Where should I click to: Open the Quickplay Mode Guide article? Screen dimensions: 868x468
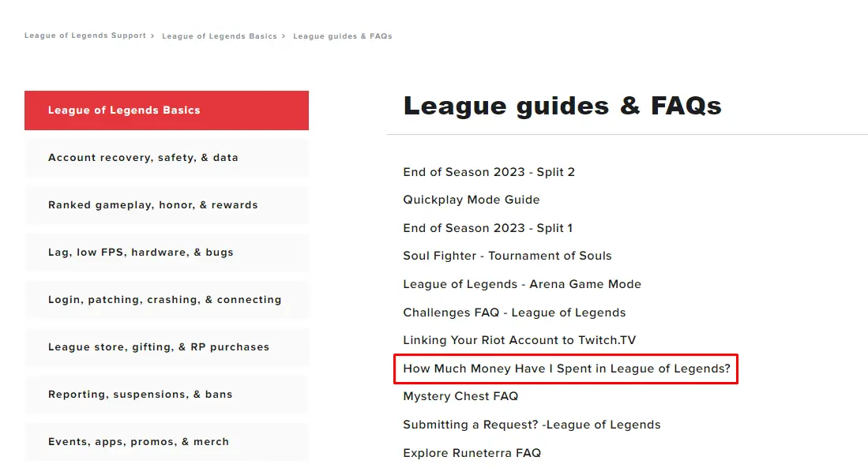coord(471,200)
